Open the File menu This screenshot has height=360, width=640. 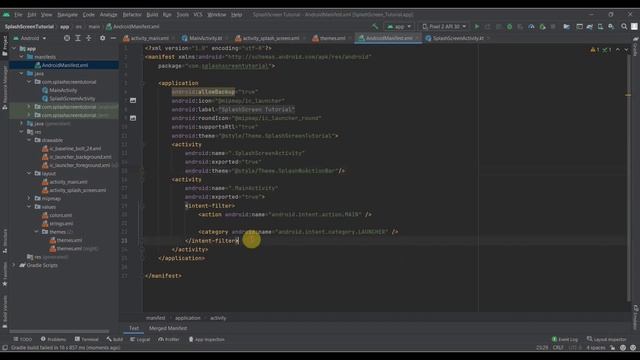point(18,15)
